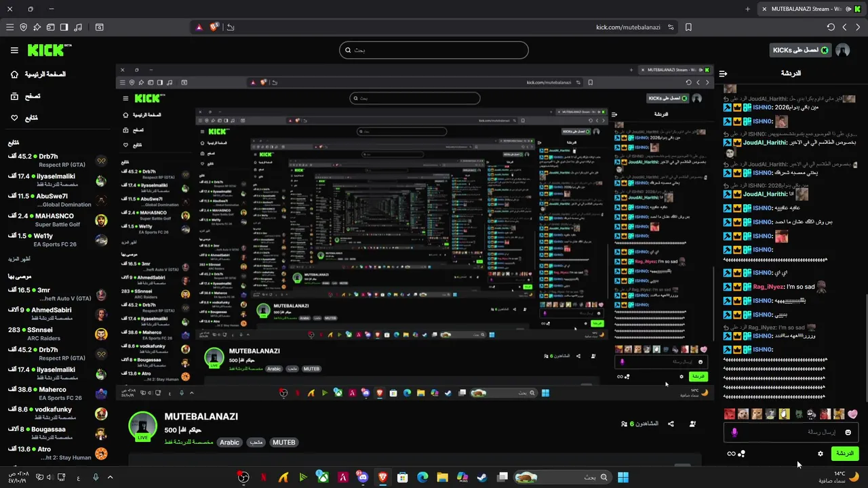Reload the page with the refresh icon
Viewport: 868px width, 488px height.
click(831, 27)
